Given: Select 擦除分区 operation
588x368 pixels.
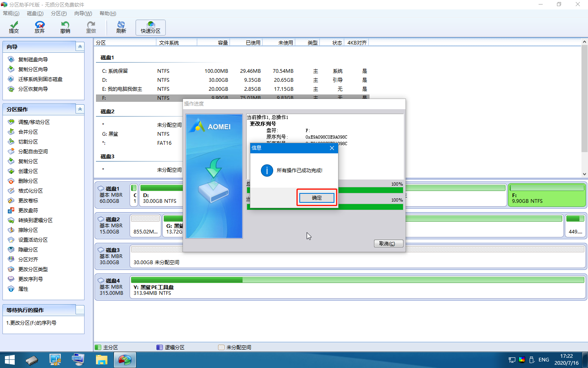Looking at the screenshot, I should pos(28,230).
